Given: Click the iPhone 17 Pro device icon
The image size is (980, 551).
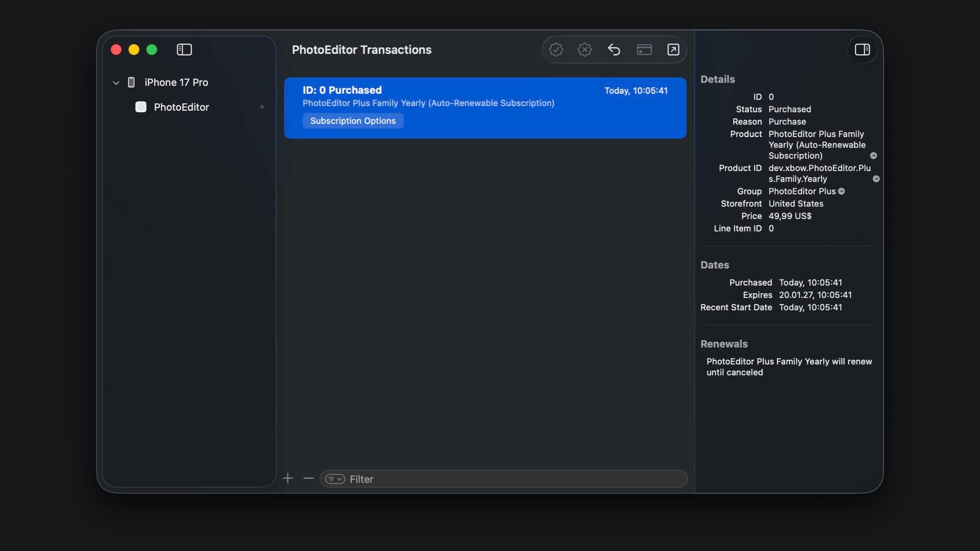Looking at the screenshot, I should 131,83.
